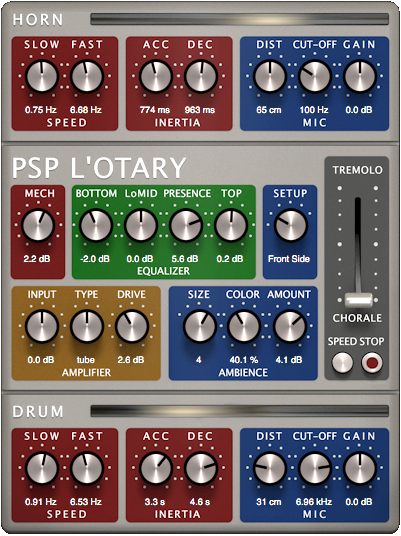Click the MECH knob
Image resolution: width=401 pixels, height=536 pixels.
coord(38,226)
